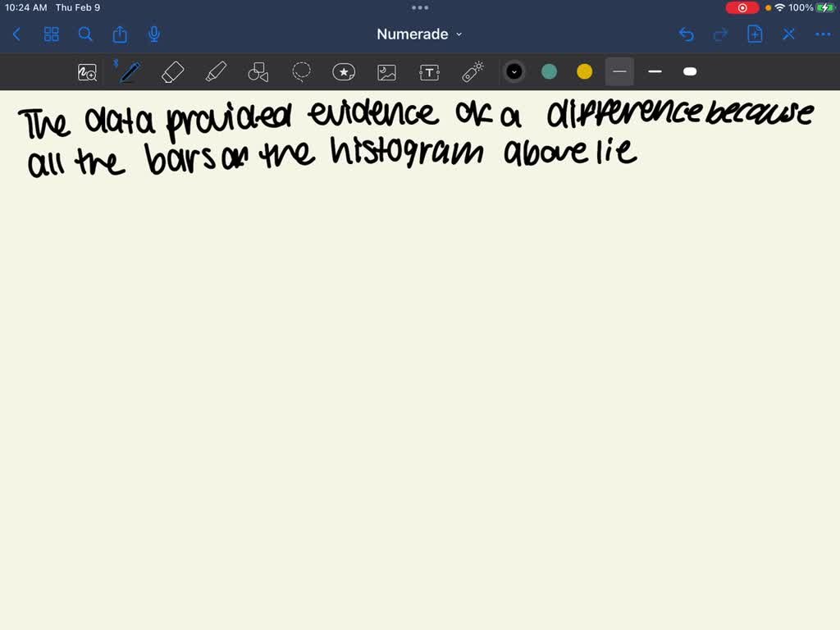The image size is (840, 630).
Task: Select the Lasso selection tool
Action: (x=301, y=71)
